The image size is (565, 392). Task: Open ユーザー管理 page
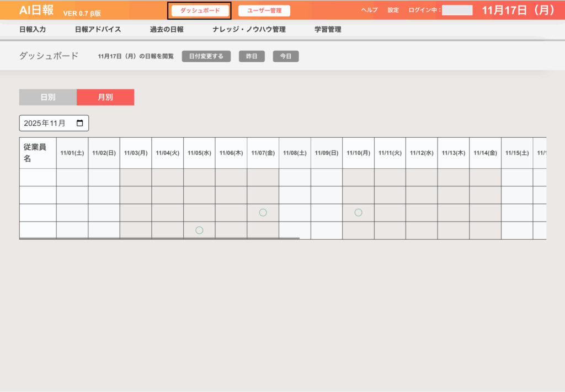pos(264,10)
